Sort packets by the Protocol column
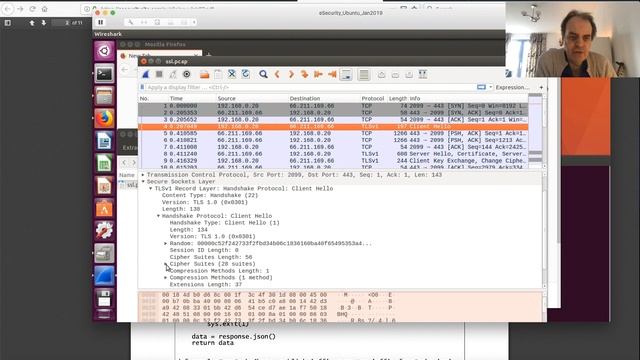The image size is (640, 360). tap(373, 98)
